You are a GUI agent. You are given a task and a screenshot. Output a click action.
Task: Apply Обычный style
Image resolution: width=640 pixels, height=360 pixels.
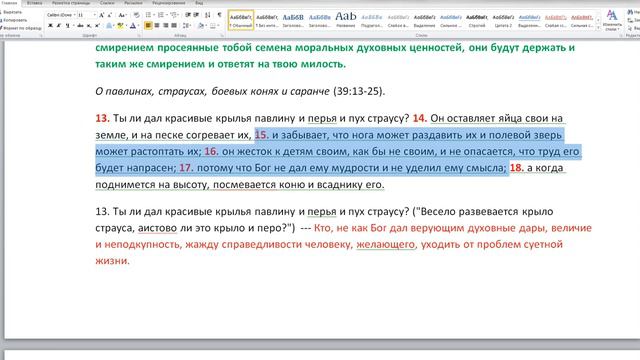tap(241, 20)
